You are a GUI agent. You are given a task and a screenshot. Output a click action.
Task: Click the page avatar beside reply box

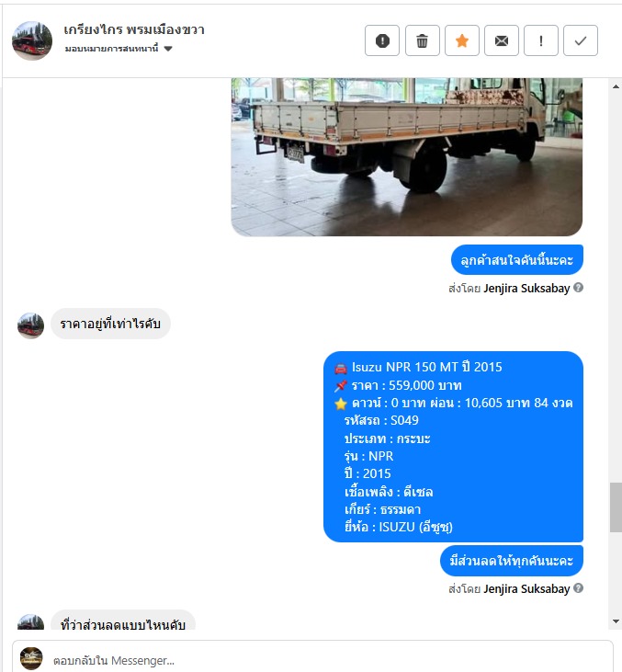[x=31, y=658]
